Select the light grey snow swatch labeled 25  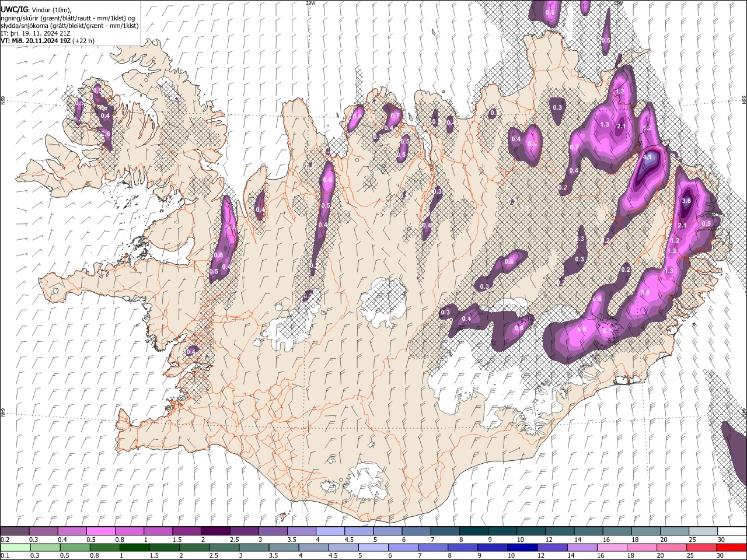tap(703, 531)
